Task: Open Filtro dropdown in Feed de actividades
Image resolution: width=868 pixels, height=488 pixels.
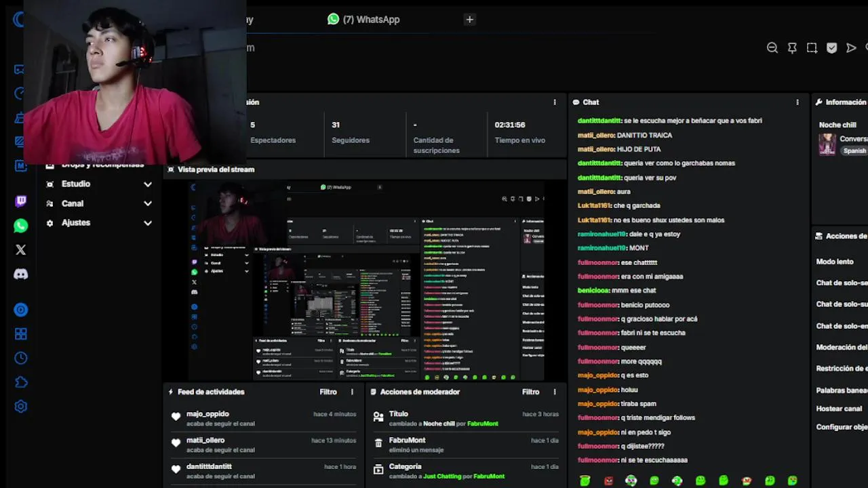Action: (x=328, y=392)
